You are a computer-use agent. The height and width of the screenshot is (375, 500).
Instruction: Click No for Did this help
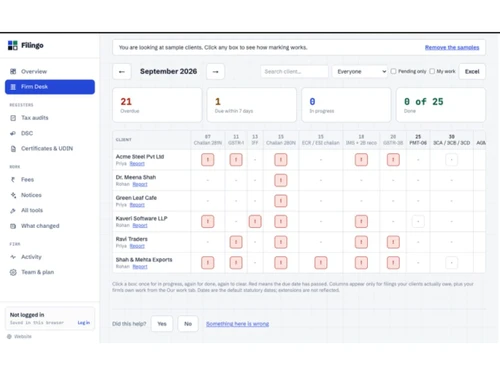click(188, 324)
